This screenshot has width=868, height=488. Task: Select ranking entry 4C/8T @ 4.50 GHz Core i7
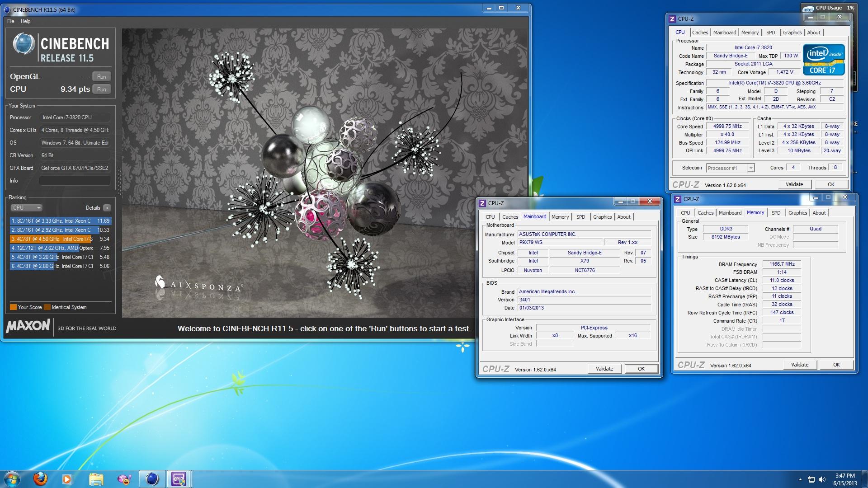coord(61,239)
